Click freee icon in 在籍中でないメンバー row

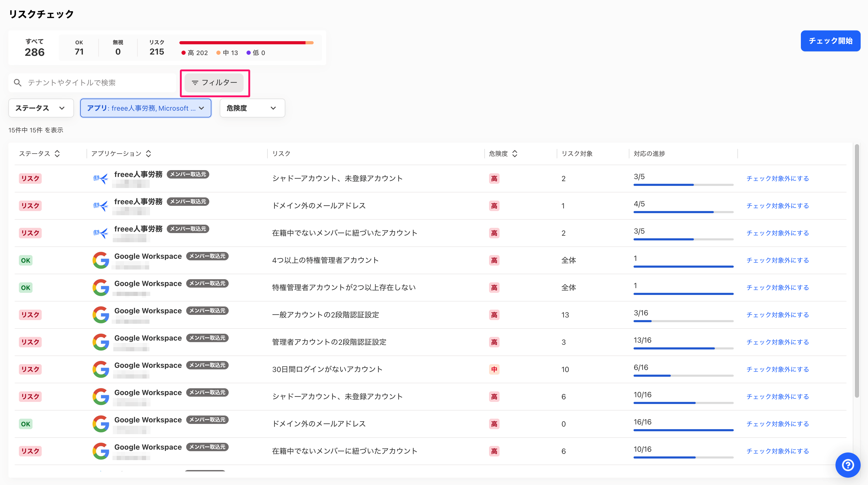pyautogui.click(x=100, y=233)
